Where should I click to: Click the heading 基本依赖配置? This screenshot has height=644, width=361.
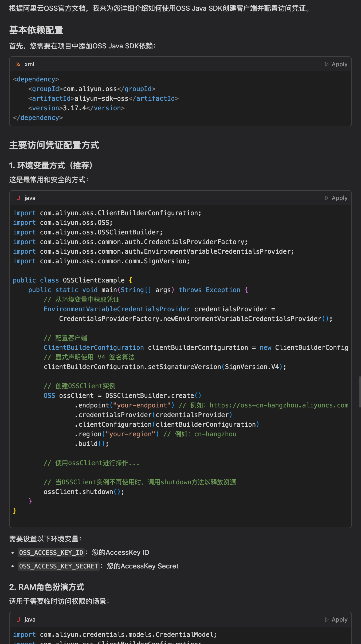click(36, 30)
